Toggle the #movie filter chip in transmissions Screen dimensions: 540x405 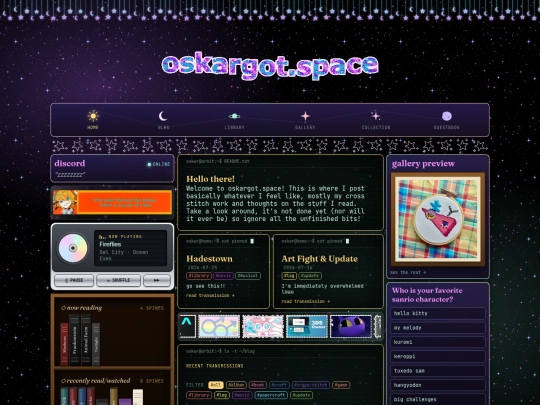(x=242, y=395)
